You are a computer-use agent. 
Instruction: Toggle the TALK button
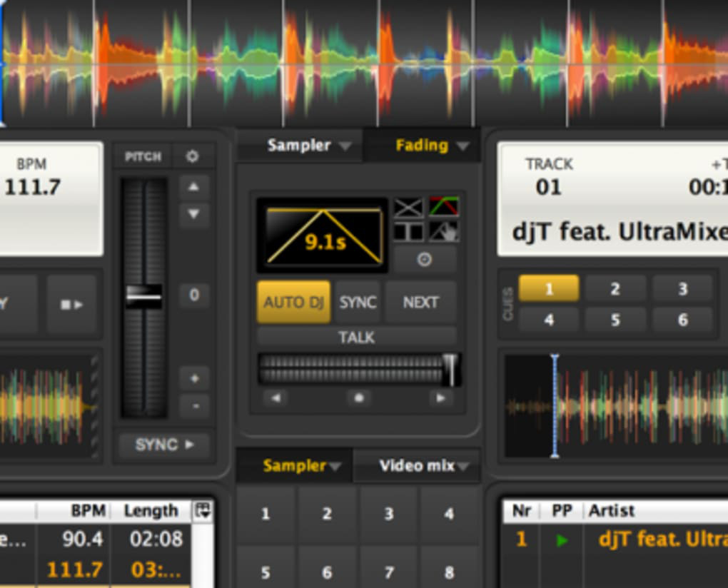[x=356, y=337]
